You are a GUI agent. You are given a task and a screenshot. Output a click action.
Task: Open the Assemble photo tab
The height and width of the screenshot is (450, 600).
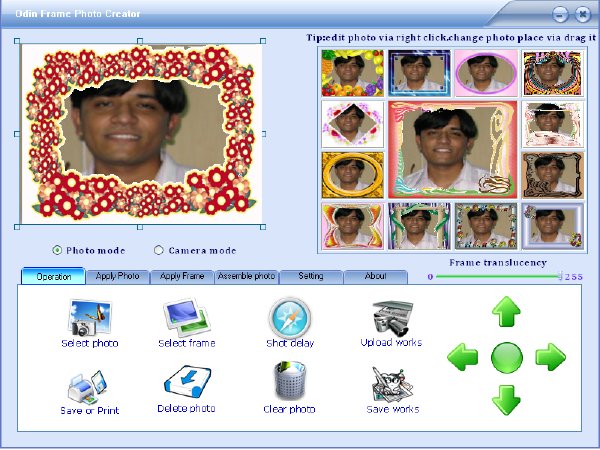tap(246, 276)
